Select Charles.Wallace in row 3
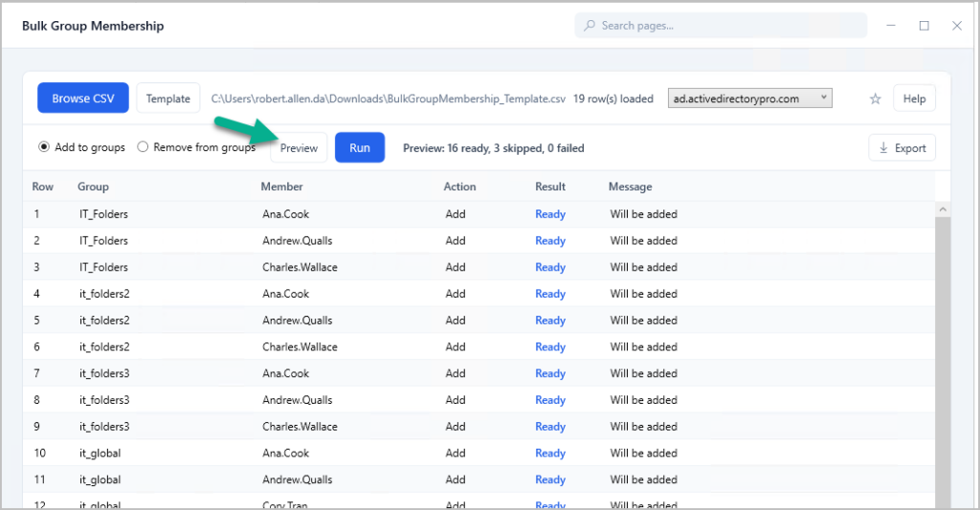Image resolution: width=980 pixels, height=510 pixels. 300,267
